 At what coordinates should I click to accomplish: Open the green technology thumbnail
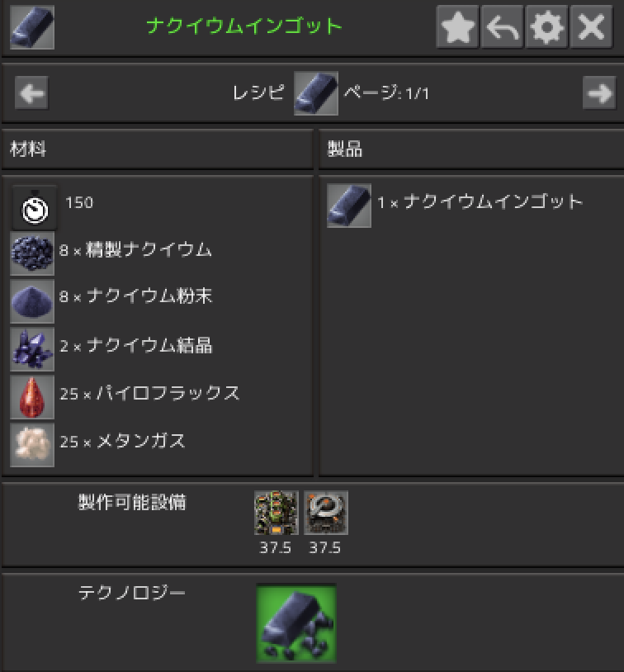click(296, 623)
